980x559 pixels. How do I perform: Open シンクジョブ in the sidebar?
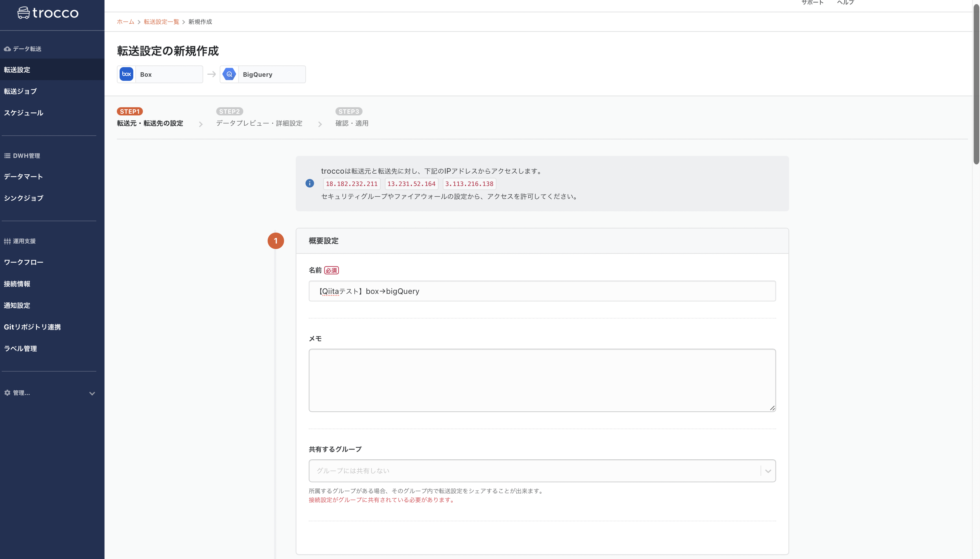click(52, 198)
